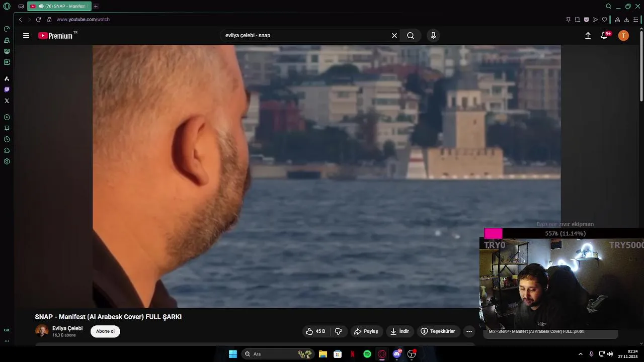Start voice search with microphone
This screenshot has width=644, height=362.
(433, 36)
